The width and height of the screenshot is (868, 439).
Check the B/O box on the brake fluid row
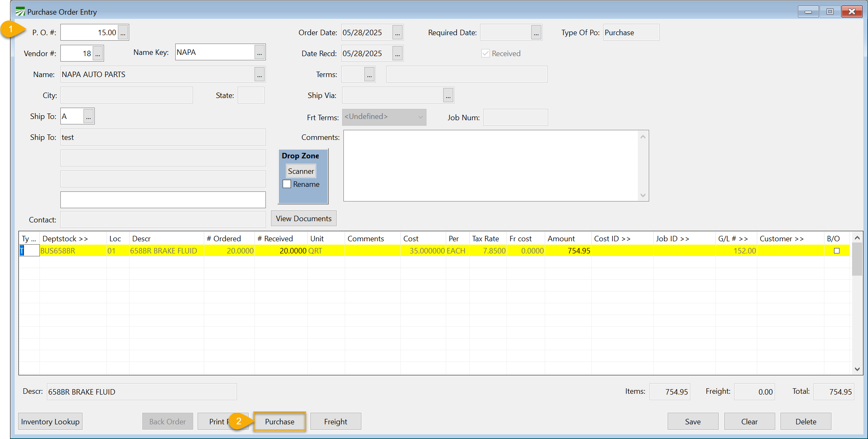click(x=837, y=251)
